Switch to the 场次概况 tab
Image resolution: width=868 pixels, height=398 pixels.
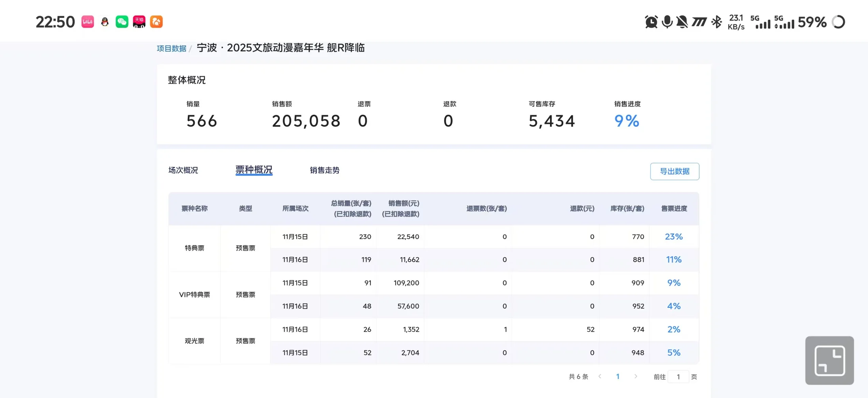pos(183,170)
